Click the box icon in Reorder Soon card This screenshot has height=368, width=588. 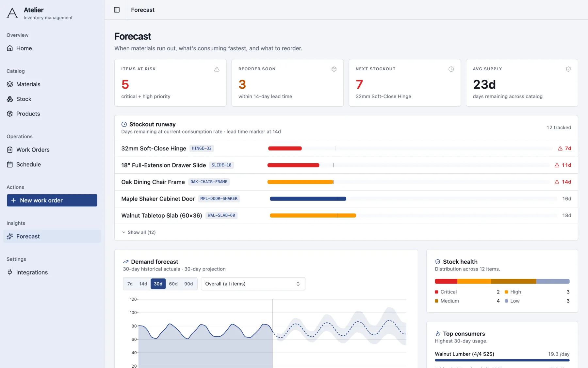pyautogui.click(x=334, y=69)
